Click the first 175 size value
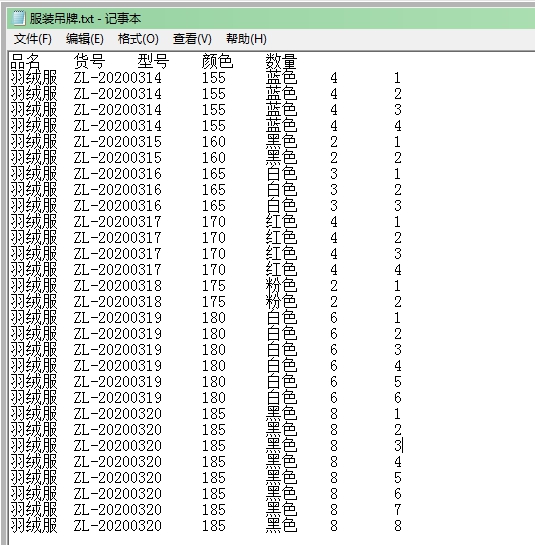Image resolution: width=535 pixels, height=545 pixels. tap(214, 286)
